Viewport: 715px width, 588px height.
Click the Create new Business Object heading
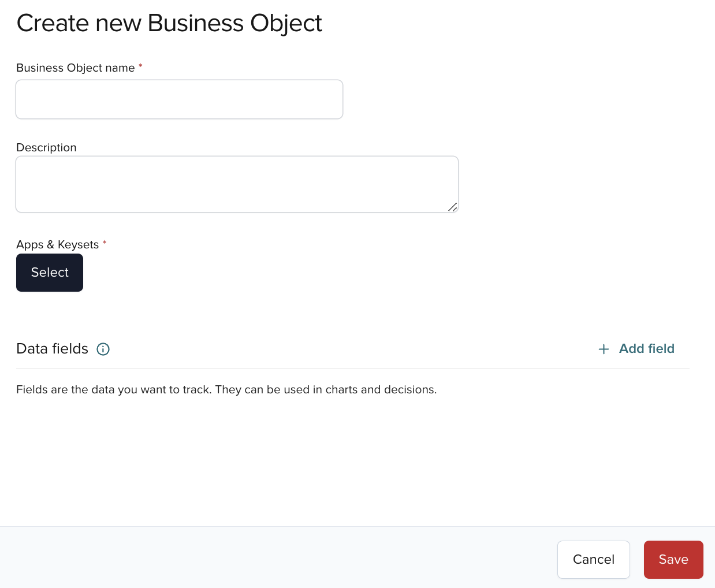click(x=169, y=23)
